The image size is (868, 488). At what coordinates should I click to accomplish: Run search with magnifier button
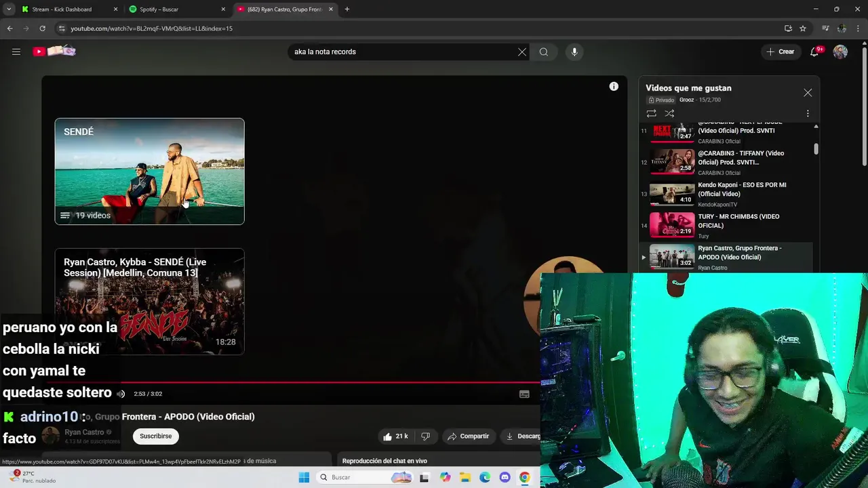pyautogui.click(x=544, y=52)
